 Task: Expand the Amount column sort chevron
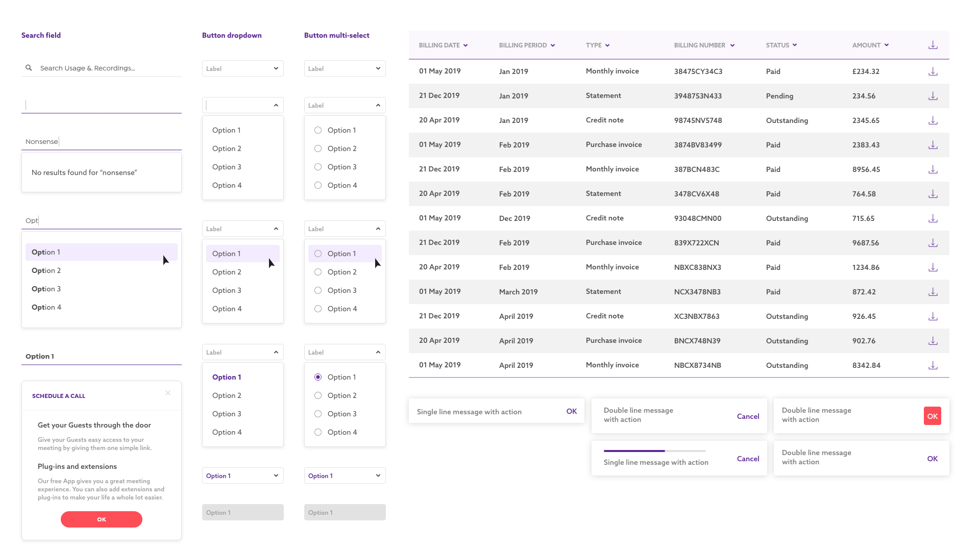(887, 45)
